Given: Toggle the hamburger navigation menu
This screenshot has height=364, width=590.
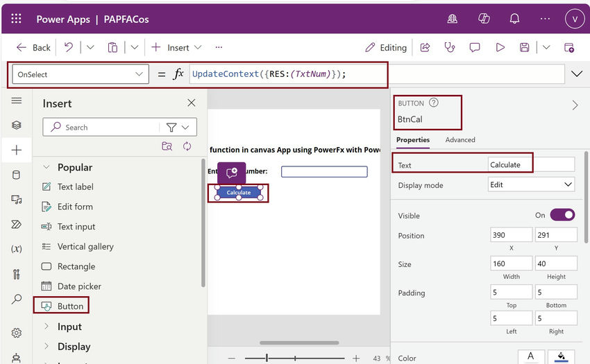Looking at the screenshot, I should [17, 101].
